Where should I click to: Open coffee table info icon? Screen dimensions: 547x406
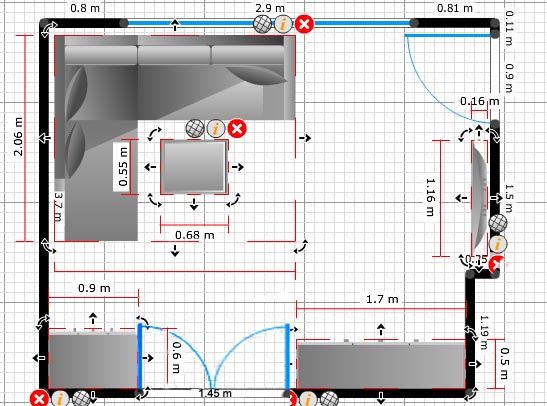pyautogui.click(x=216, y=128)
